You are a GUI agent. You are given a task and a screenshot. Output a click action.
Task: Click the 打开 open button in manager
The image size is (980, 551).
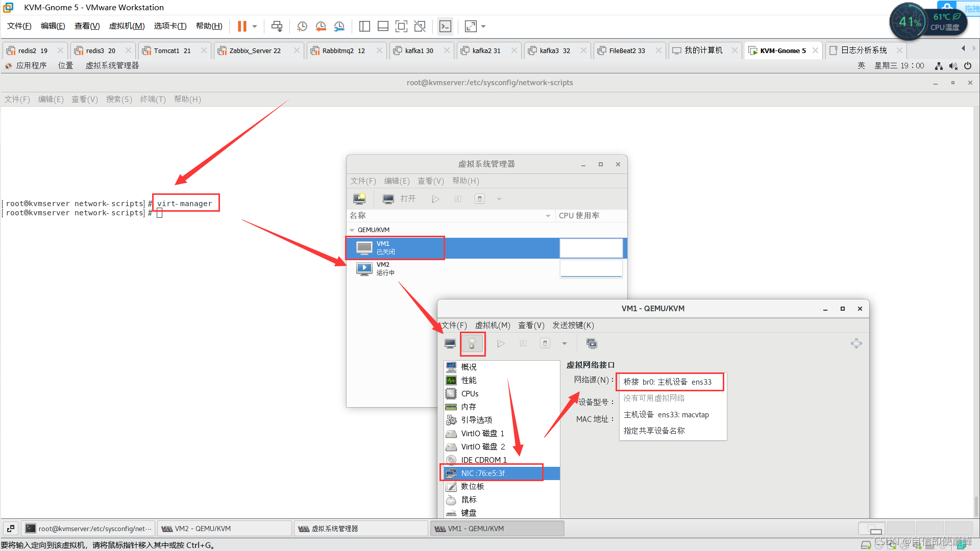(x=400, y=199)
